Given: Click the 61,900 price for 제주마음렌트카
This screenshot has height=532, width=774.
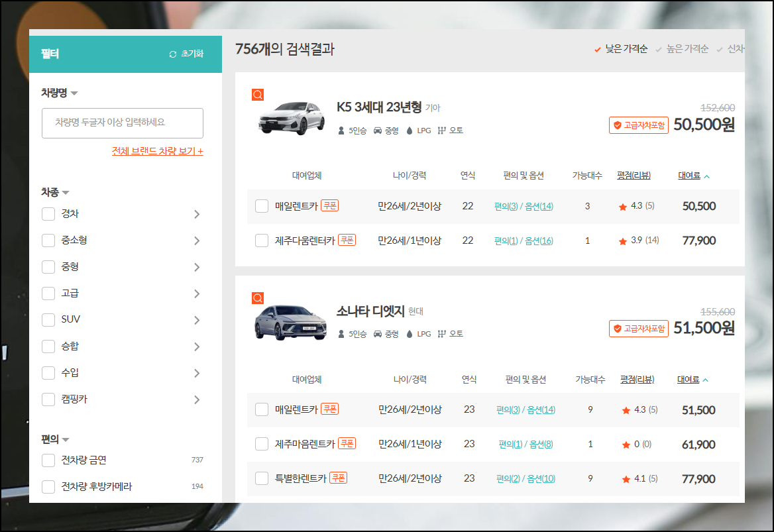Looking at the screenshot, I should tap(698, 445).
